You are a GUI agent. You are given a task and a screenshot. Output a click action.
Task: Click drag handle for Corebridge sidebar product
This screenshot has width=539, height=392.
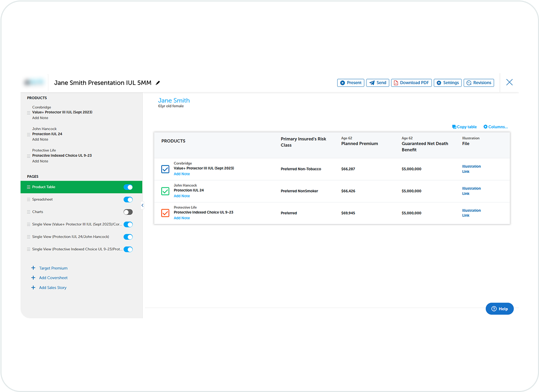coord(28,113)
